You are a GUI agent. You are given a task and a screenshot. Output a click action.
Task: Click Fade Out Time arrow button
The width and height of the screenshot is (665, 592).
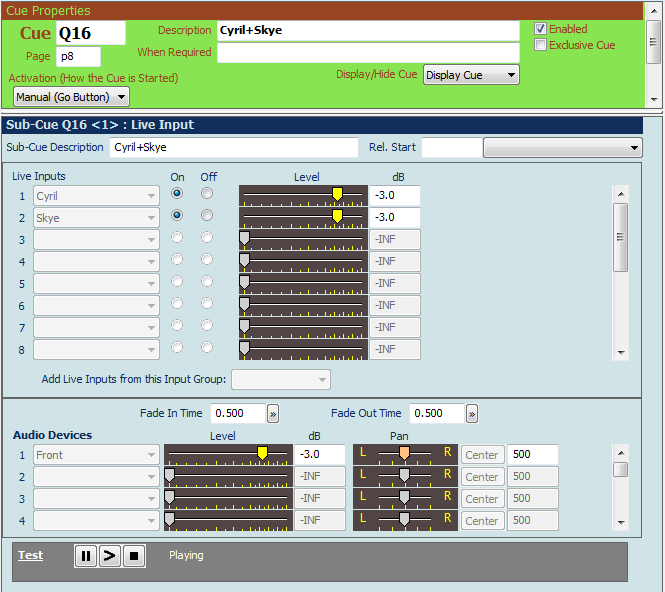(472, 414)
